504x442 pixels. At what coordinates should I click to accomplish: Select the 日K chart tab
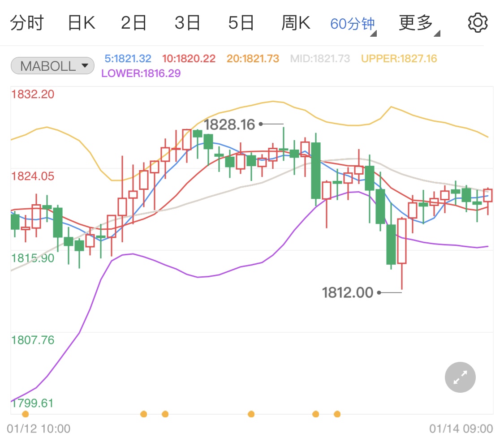[x=82, y=23]
